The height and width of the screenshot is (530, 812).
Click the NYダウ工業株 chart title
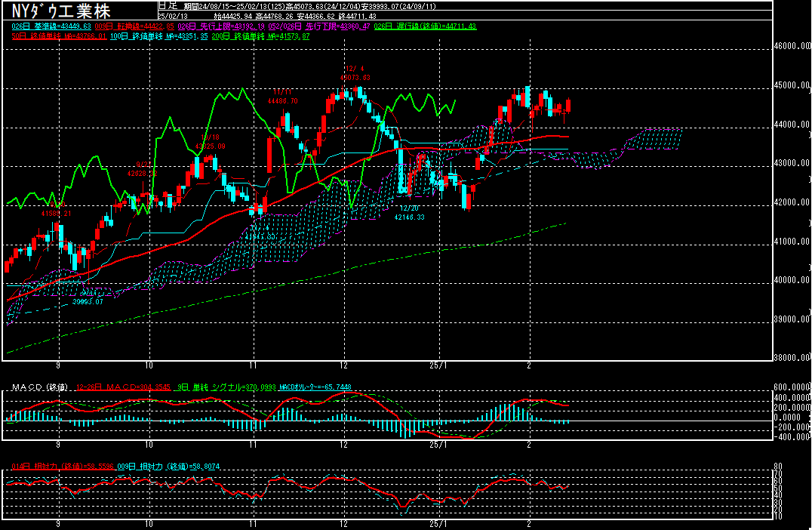tap(61, 11)
